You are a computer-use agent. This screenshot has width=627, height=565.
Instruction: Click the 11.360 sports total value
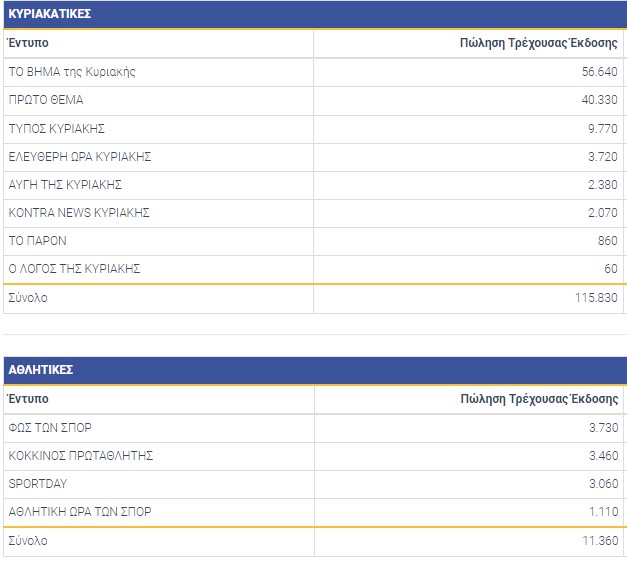(x=599, y=541)
